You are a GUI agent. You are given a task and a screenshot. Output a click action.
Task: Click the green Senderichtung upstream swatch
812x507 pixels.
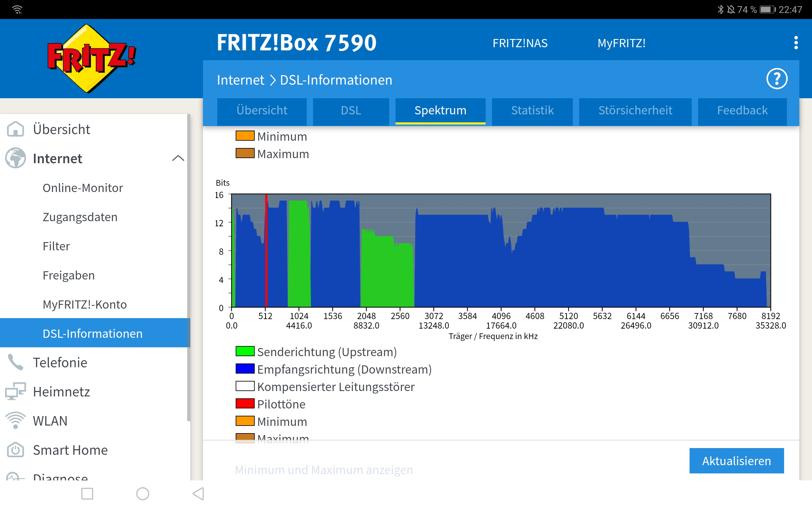pyautogui.click(x=245, y=351)
